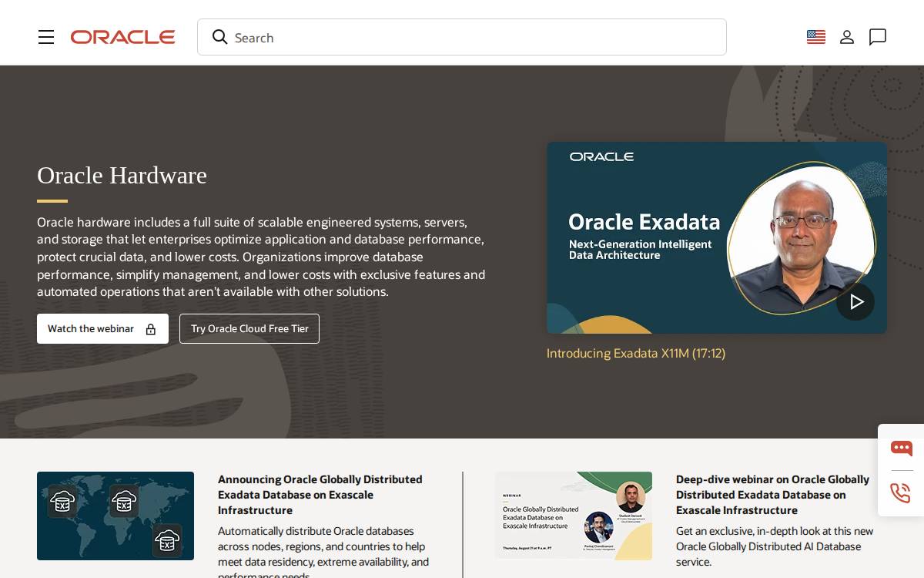
Task: Click the search magnifier icon
Action: click(220, 37)
